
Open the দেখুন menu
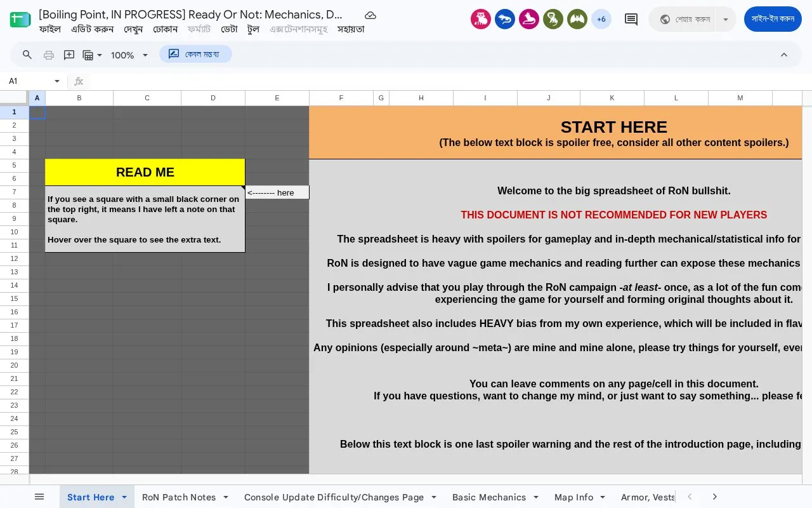(133, 29)
